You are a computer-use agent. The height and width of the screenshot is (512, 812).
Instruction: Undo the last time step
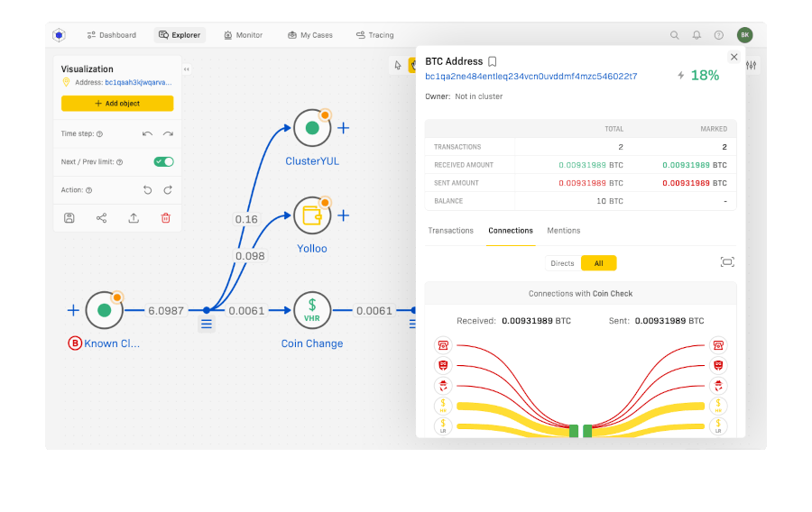tap(147, 134)
